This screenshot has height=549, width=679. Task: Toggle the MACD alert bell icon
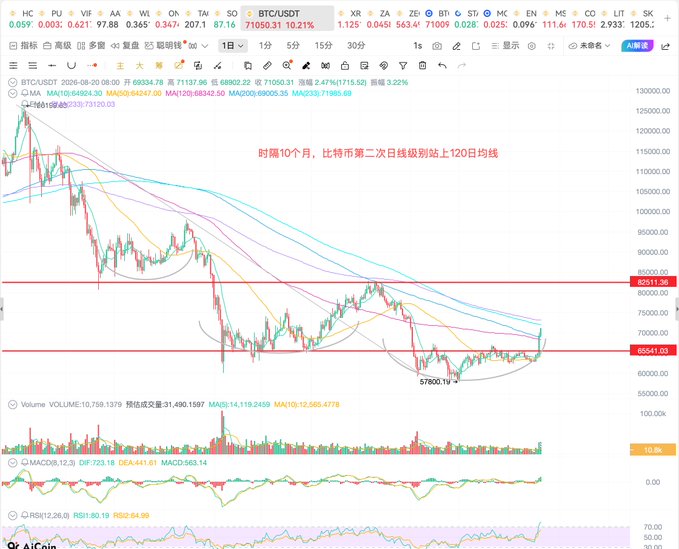(x=25, y=462)
